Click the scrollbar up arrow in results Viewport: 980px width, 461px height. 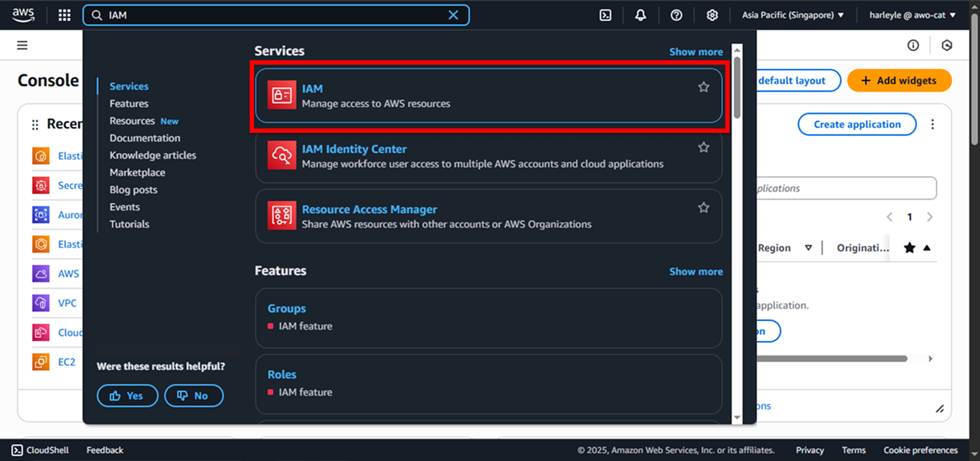coord(737,50)
